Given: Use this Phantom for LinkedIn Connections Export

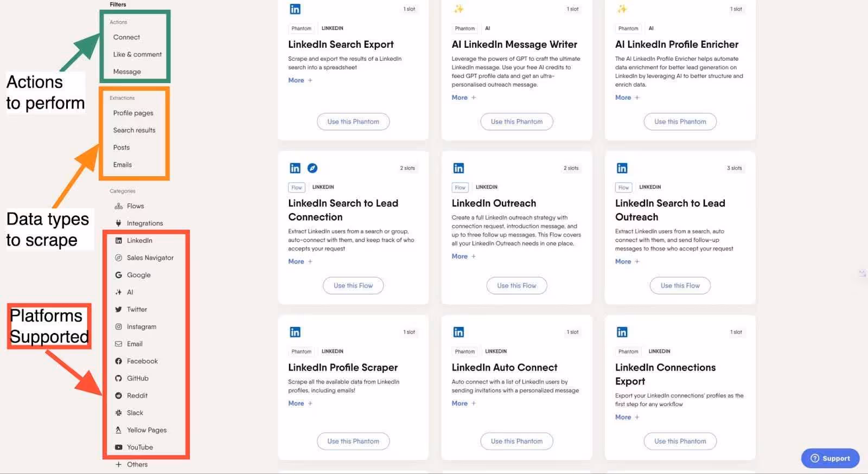Looking at the screenshot, I should click(680, 441).
